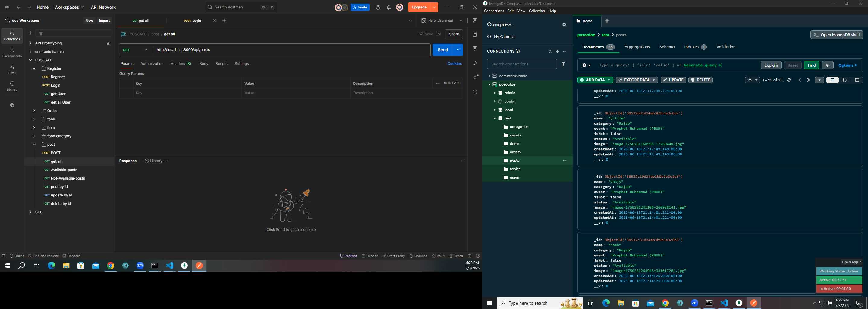The width and height of the screenshot is (868, 309).
Task: Click the code snippet icon in Postman
Action: [x=475, y=63]
